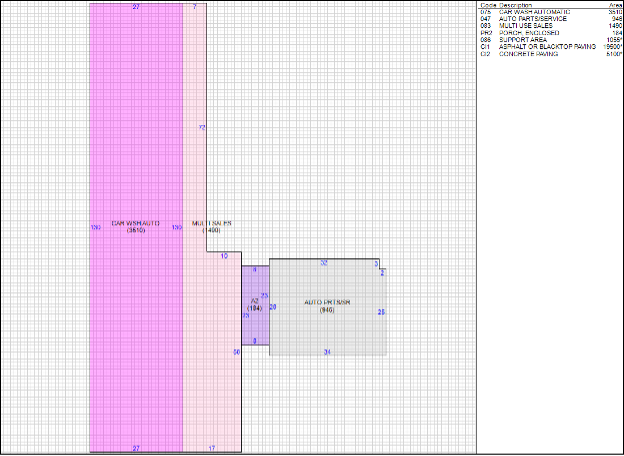Click the bottom 17 dimension of pink section

[211, 447]
